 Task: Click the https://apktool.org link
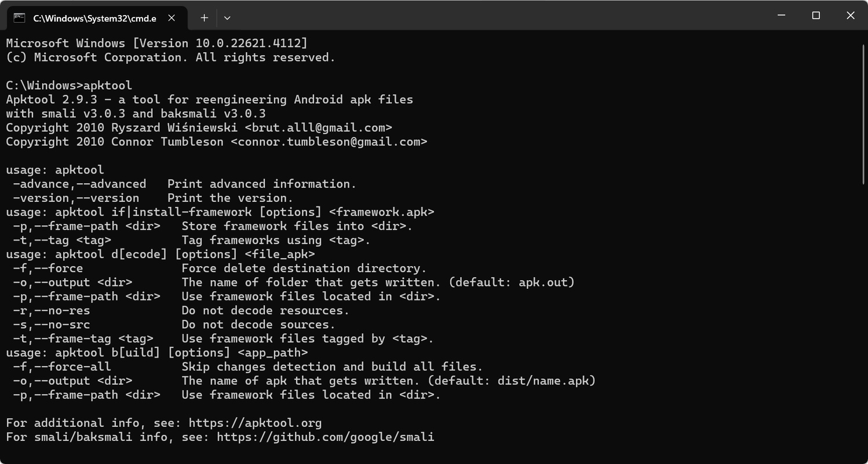pos(255,423)
